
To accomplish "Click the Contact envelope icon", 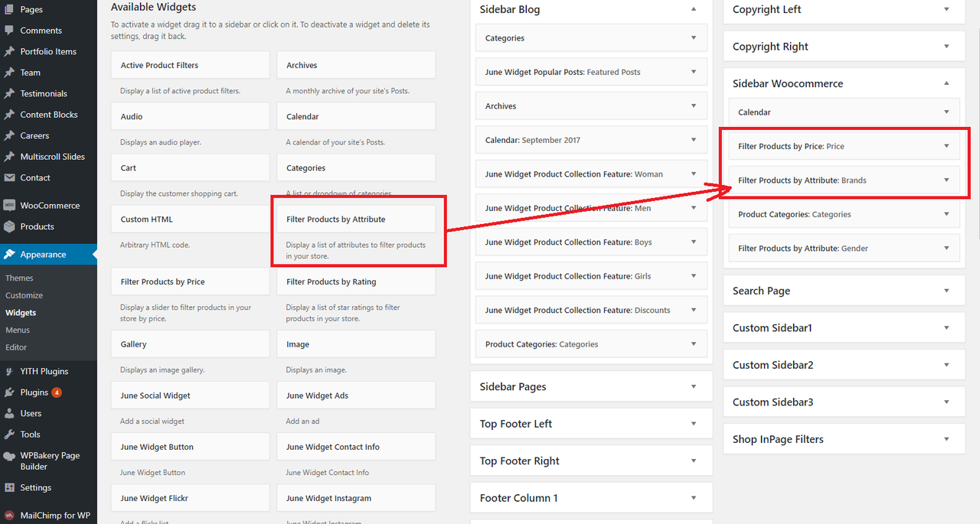I will (9, 177).
